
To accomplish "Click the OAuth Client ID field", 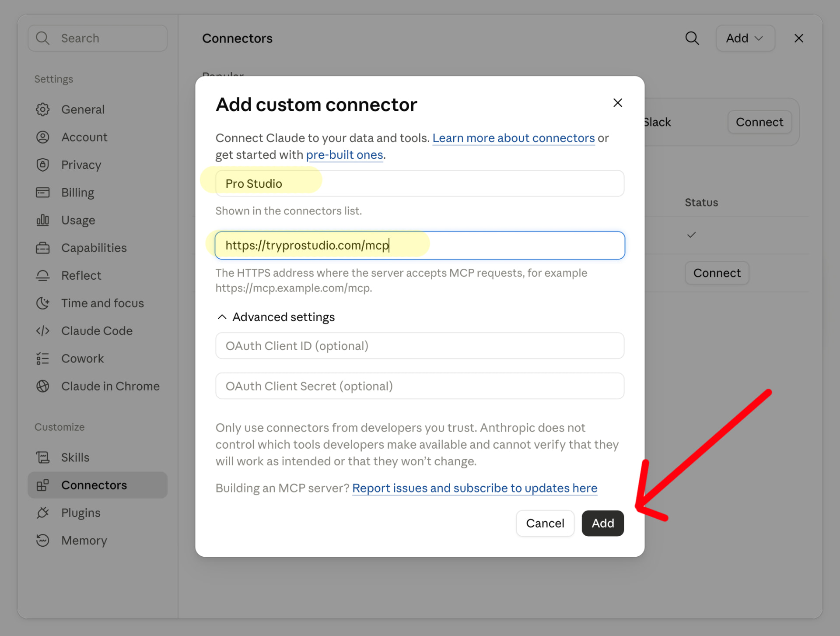I will pos(420,346).
